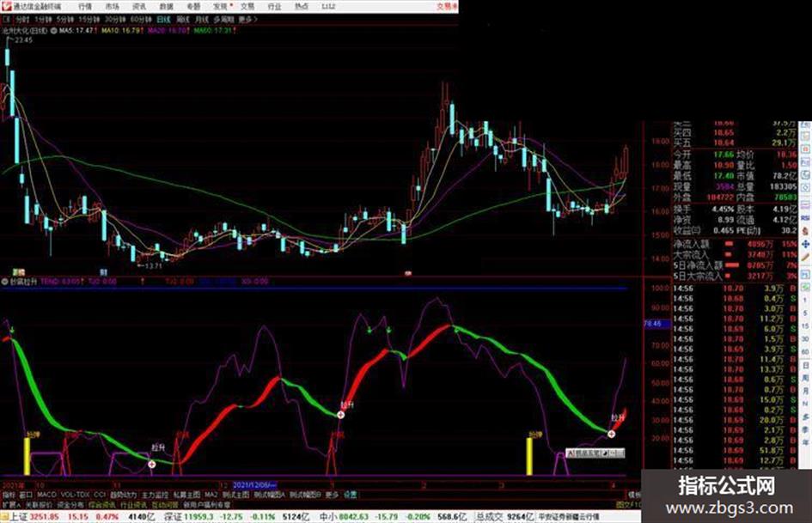Switch to the 30分钟 period tab
Screen dimensions: 812x523
[x=115, y=20]
